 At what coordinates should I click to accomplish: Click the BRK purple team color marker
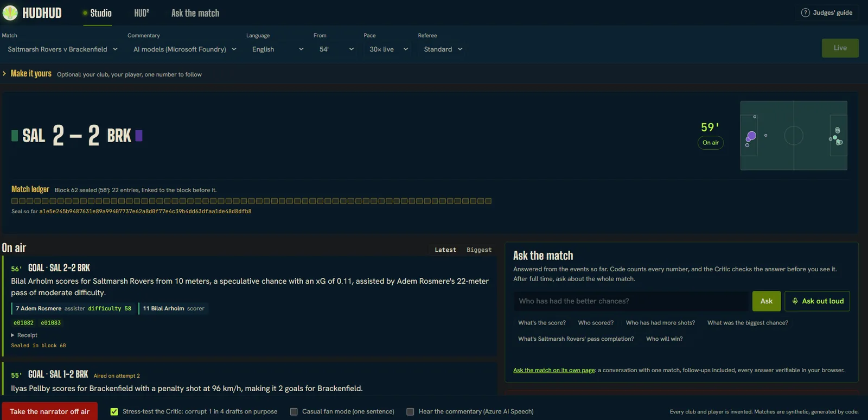(139, 135)
